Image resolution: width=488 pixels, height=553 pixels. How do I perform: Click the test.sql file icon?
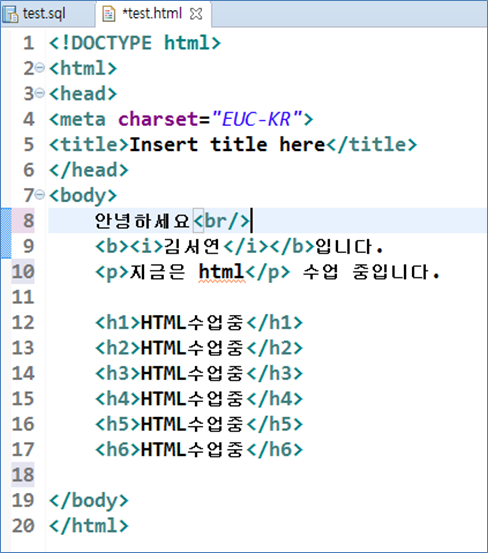tap(10, 14)
